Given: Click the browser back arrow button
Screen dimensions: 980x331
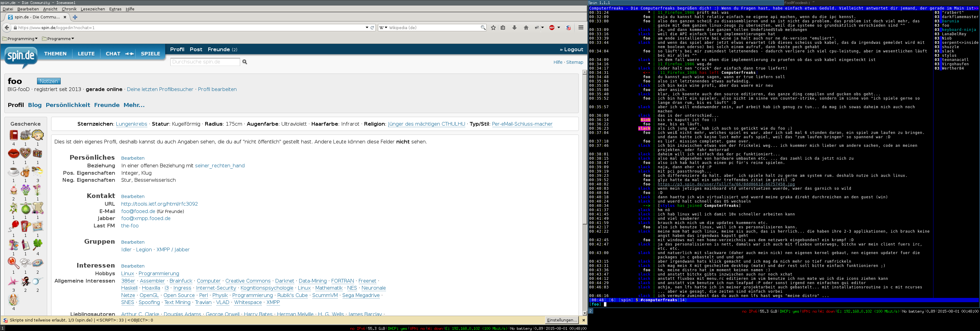Looking at the screenshot, I should [x=7, y=27].
